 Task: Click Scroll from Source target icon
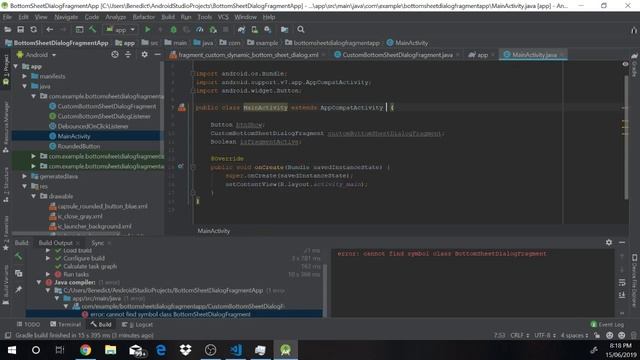coord(115,54)
